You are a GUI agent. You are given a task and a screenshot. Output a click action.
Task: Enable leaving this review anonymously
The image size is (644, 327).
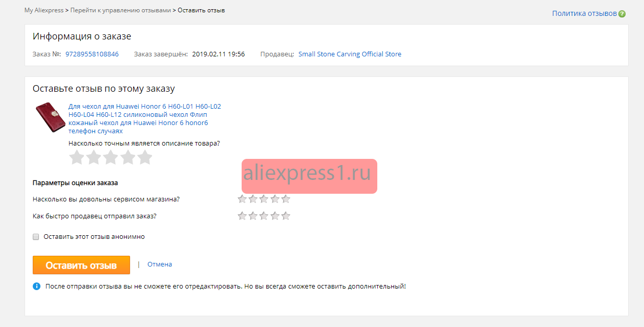(36, 237)
